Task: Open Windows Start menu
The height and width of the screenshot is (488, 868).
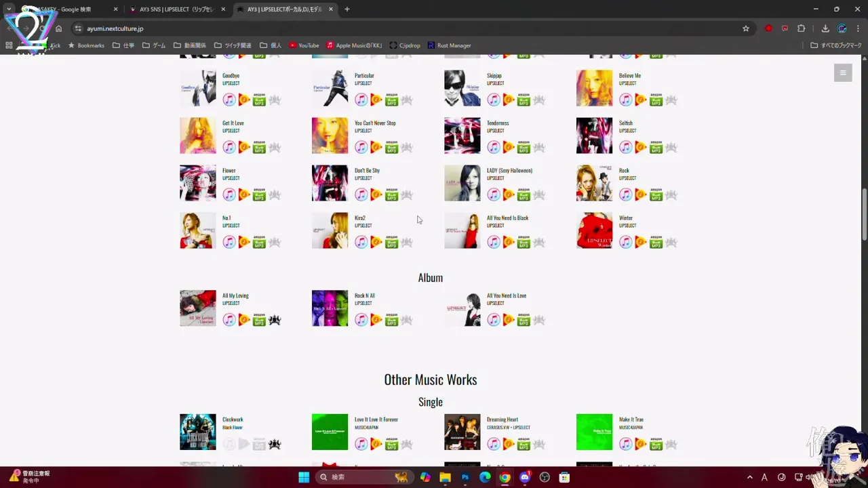Action: 304,477
